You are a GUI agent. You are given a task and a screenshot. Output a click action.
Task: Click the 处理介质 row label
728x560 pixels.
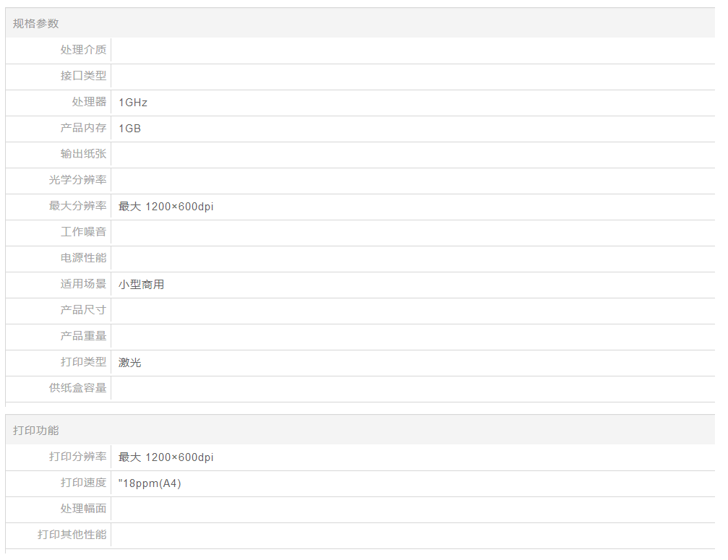83,50
